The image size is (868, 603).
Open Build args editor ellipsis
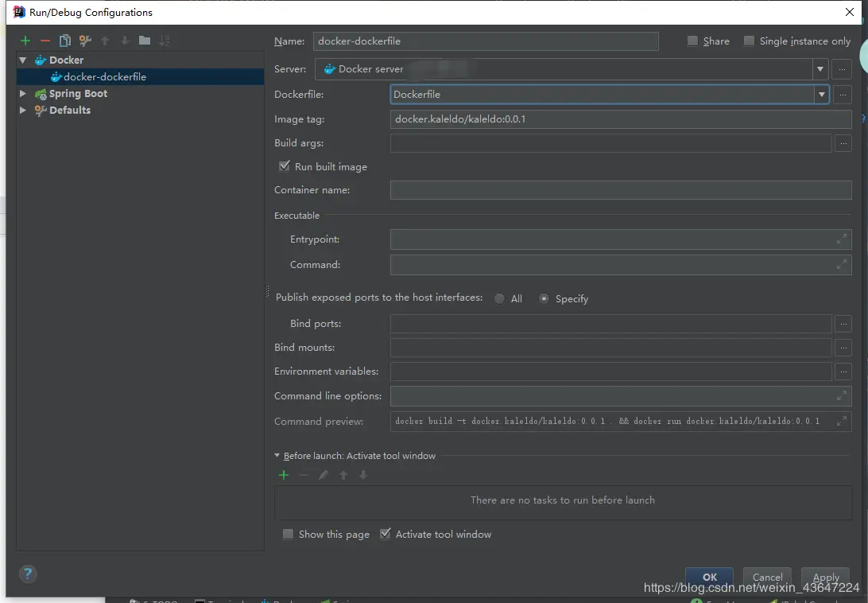pos(843,143)
